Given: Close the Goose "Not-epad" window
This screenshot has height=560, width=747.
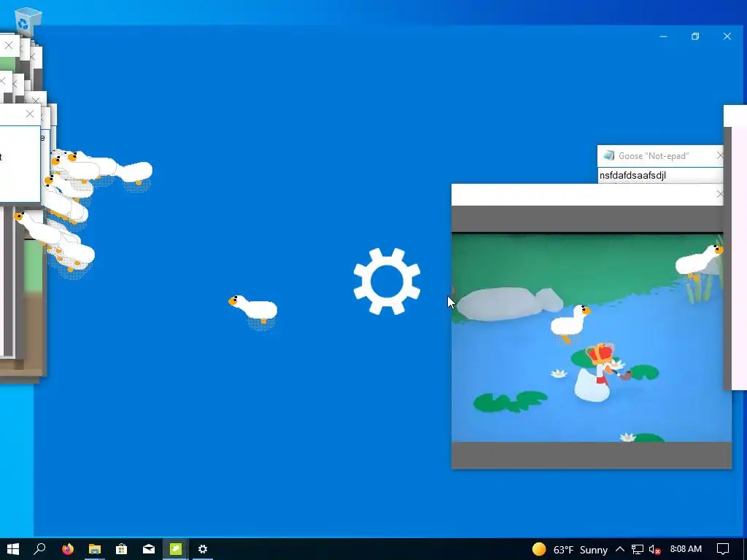Looking at the screenshot, I should [x=719, y=156].
